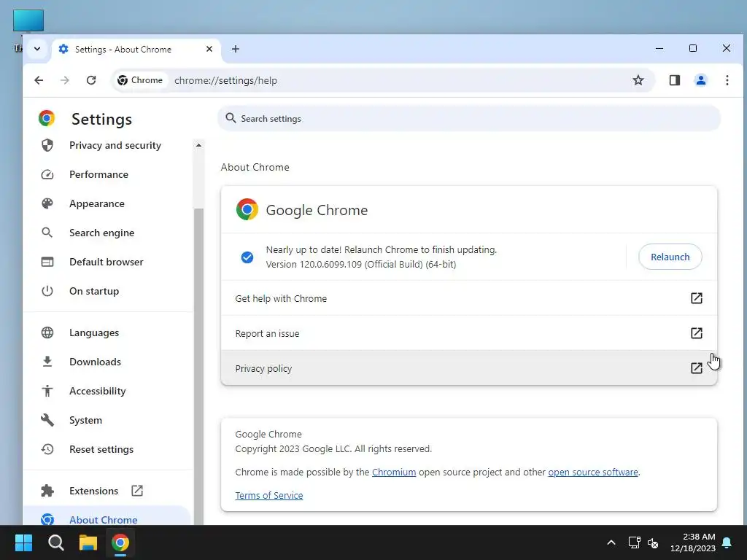Click the On startup power icon
Viewport: 747px width, 560px height.
(47, 291)
